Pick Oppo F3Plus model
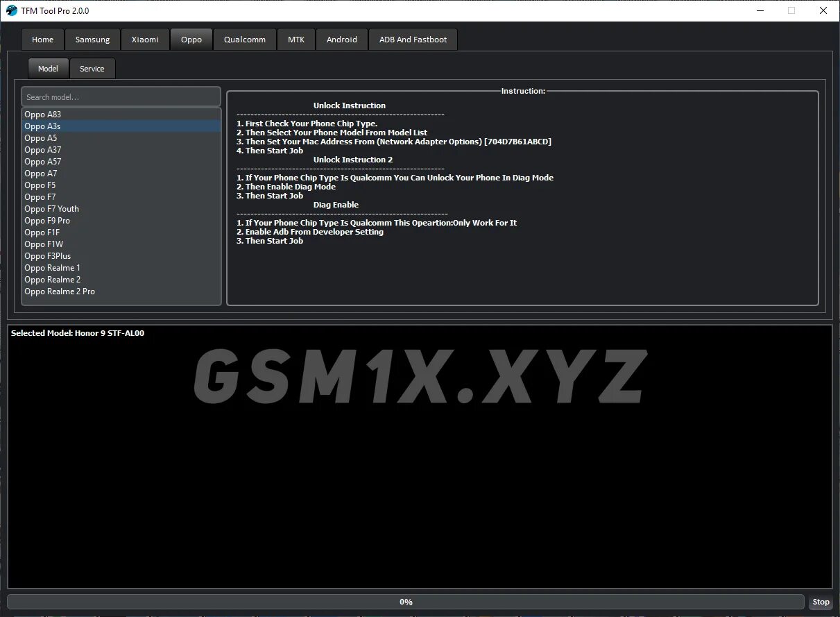This screenshot has height=617, width=840. 121,256
